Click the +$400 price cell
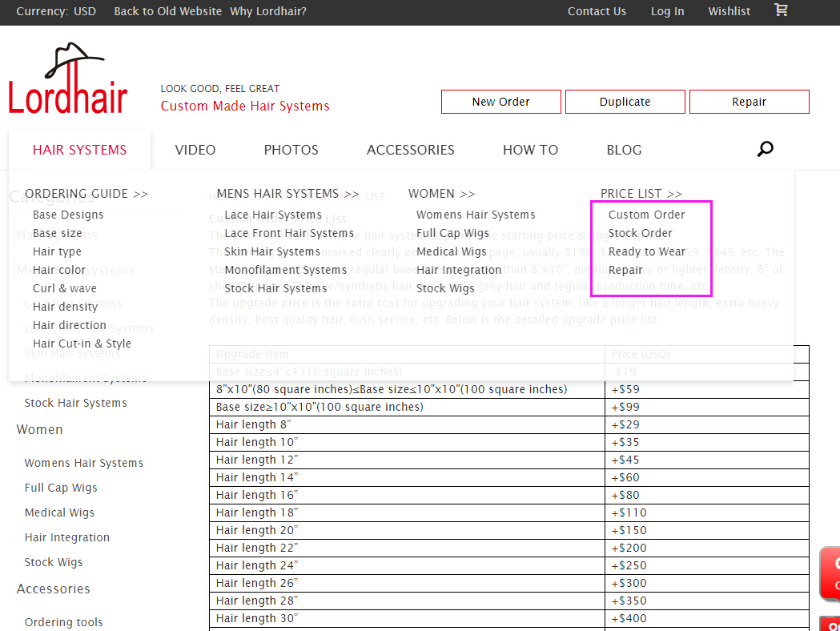Screen dimensions: 840x631 [x=706, y=618]
